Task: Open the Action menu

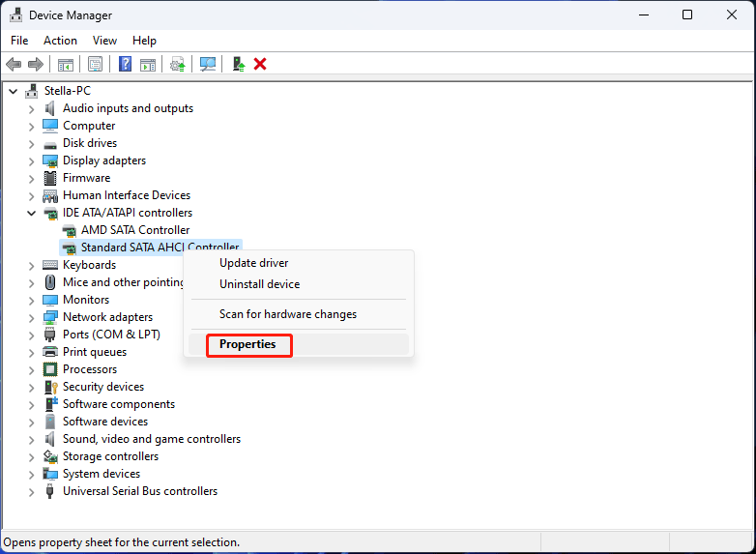Action: point(60,41)
